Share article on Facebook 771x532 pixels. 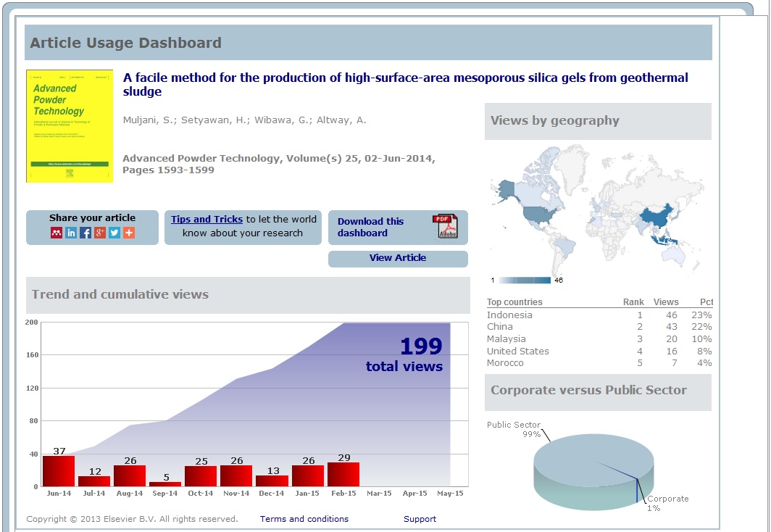(86, 233)
